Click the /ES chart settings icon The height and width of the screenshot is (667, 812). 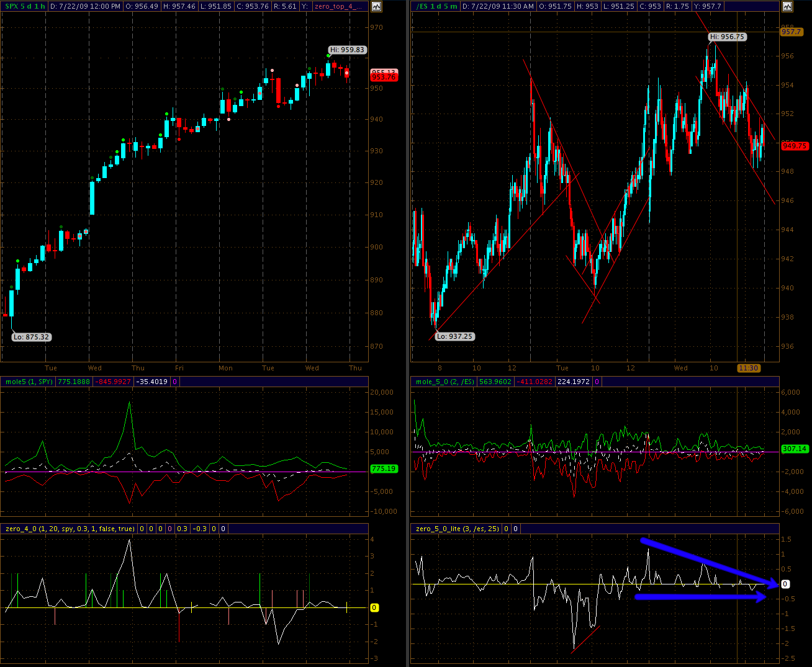(787, 7)
